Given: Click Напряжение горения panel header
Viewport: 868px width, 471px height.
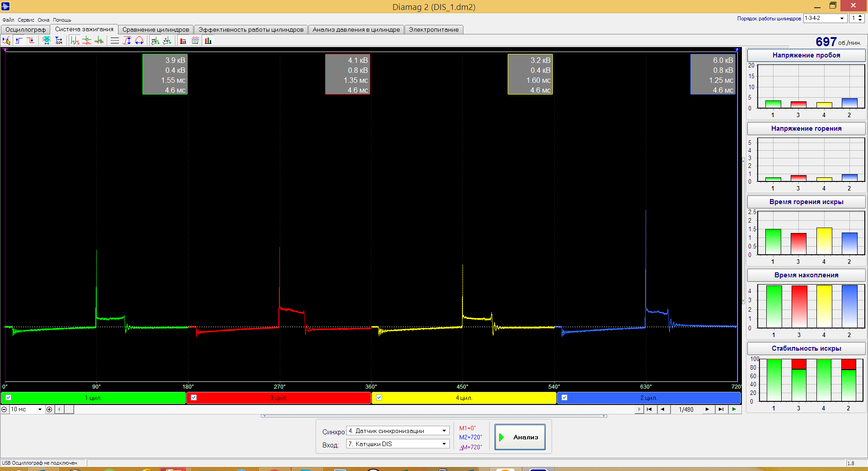Looking at the screenshot, I should click(806, 128).
